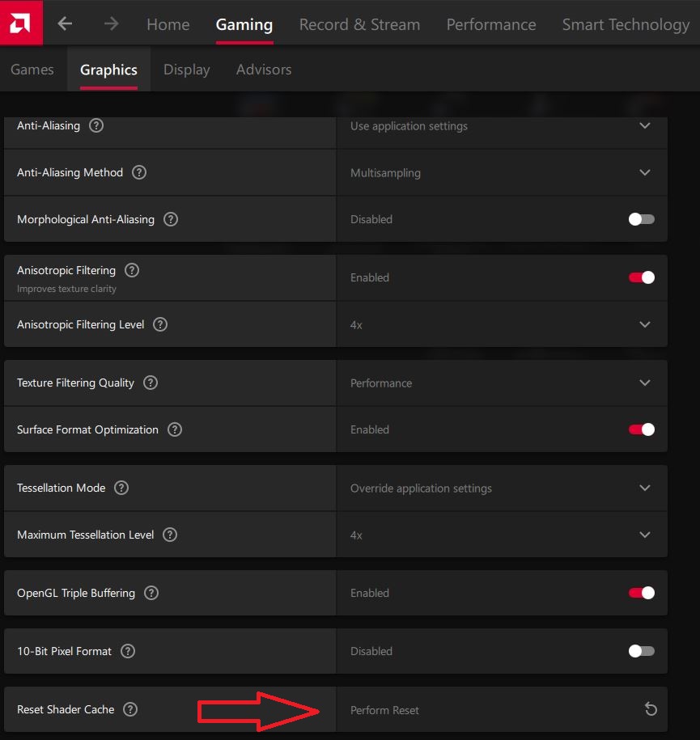This screenshot has width=700, height=740.
Task: Select the Gaming tab
Action: pyautogui.click(x=244, y=24)
